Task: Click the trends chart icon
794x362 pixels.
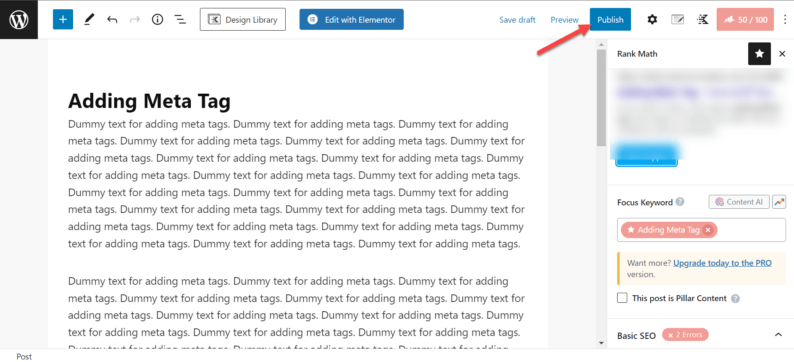Action: (x=779, y=202)
